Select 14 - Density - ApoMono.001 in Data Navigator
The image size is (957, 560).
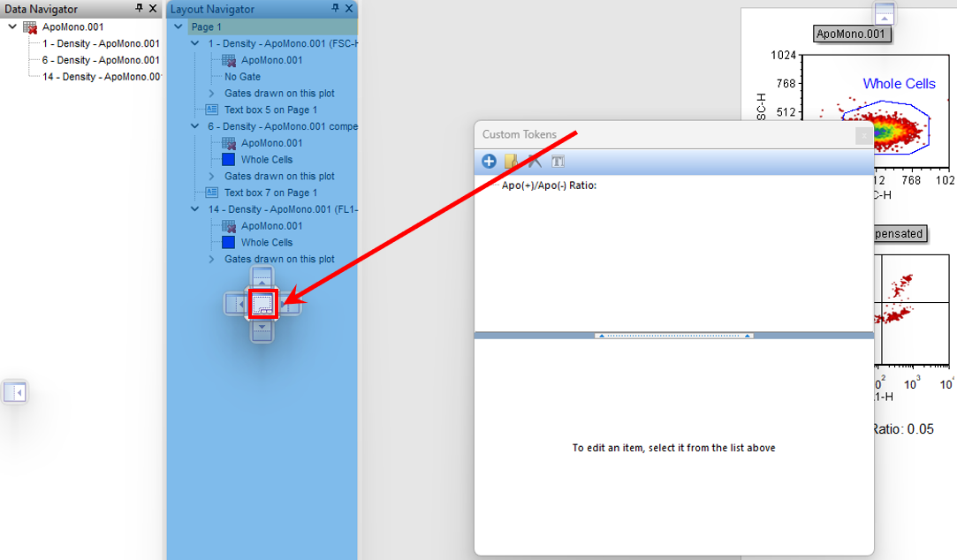(x=102, y=77)
